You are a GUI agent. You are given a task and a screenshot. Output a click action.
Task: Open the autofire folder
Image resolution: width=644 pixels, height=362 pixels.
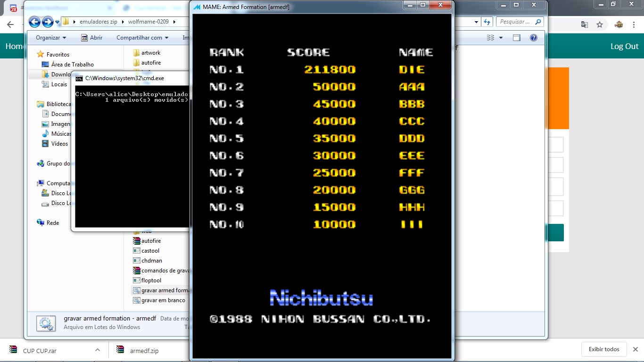point(147,63)
